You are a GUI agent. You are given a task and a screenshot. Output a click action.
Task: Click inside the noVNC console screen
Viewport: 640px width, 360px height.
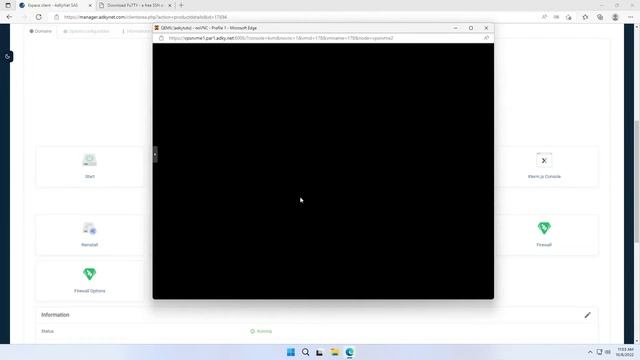(323, 171)
